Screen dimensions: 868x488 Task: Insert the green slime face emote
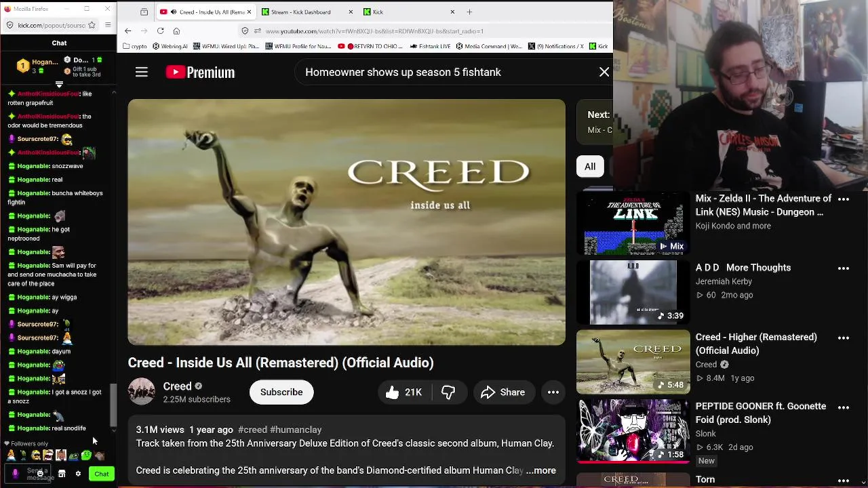coord(86,455)
